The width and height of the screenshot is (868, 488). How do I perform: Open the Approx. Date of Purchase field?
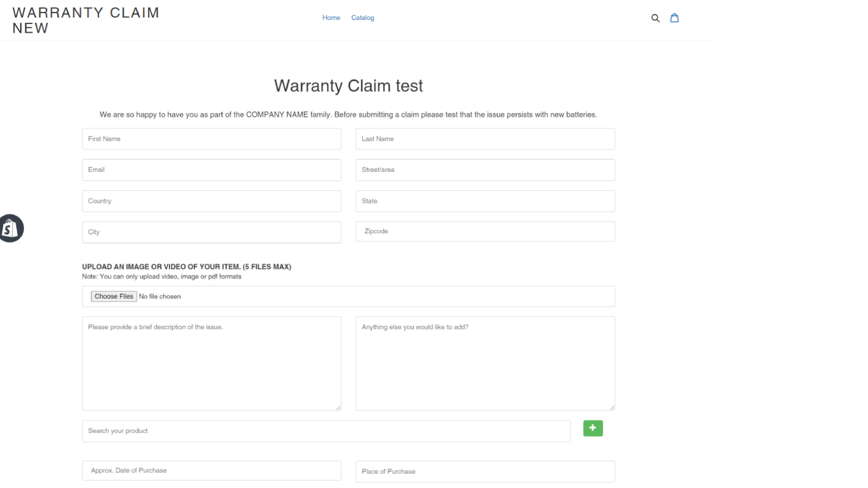pos(212,471)
